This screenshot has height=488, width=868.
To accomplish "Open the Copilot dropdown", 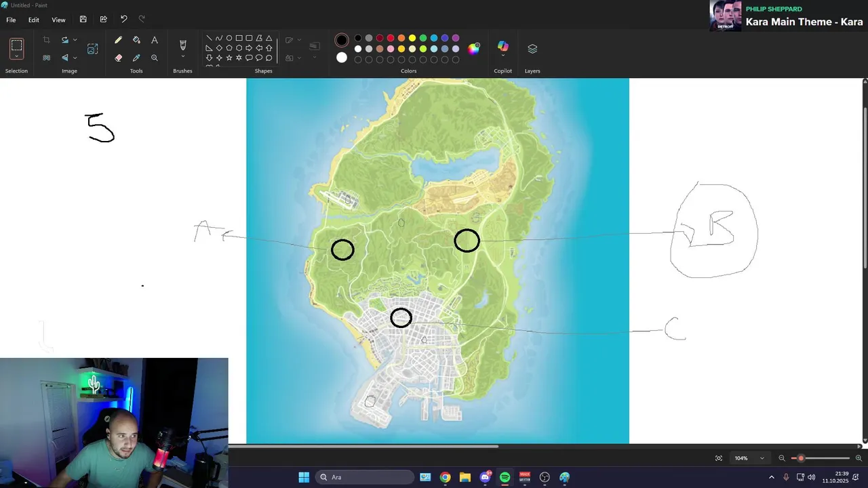I will (503, 56).
